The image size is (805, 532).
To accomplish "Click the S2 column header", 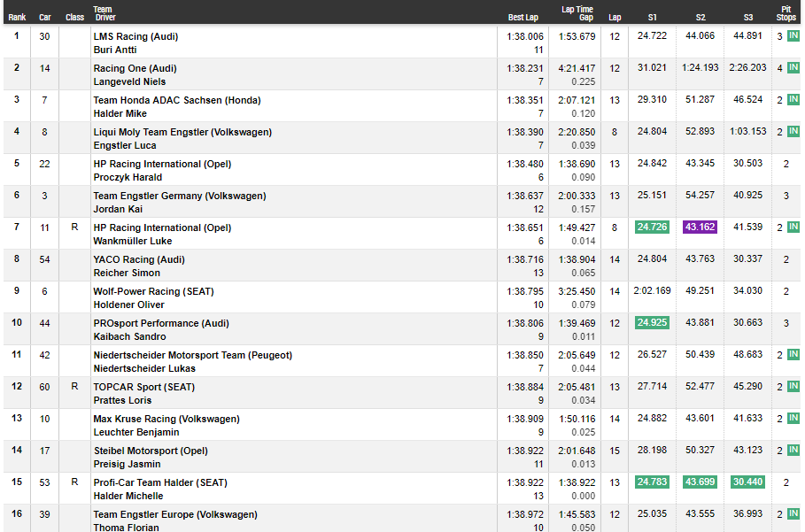I will pos(701,18).
